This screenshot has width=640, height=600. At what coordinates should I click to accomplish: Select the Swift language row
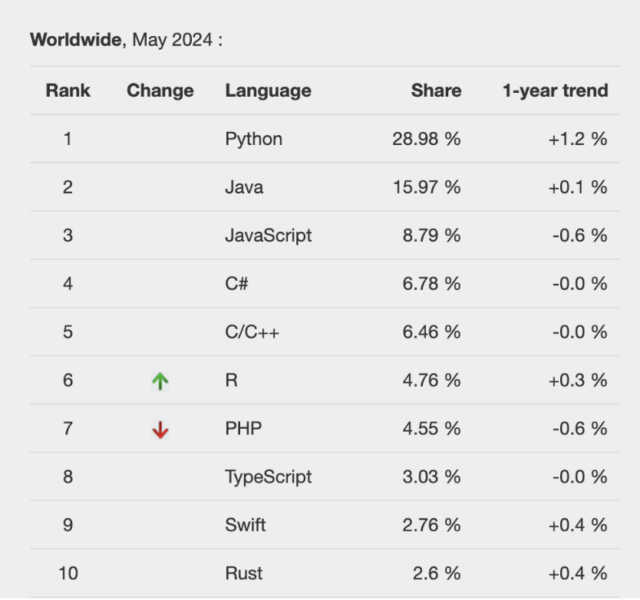246,524
